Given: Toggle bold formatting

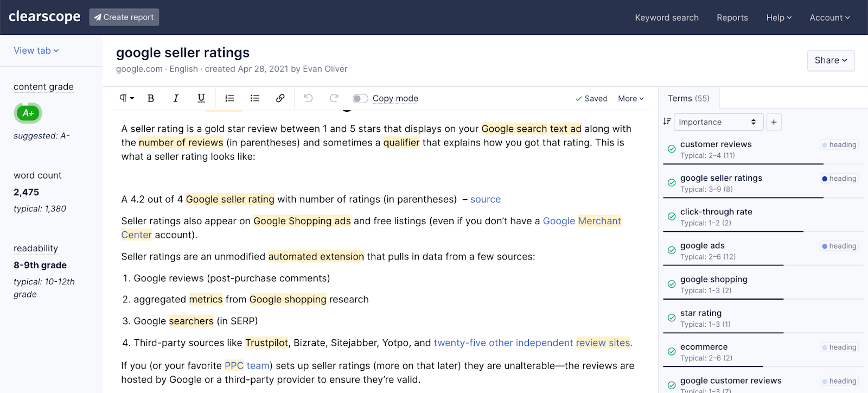Looking at the screenshot, I should [151, 98].
